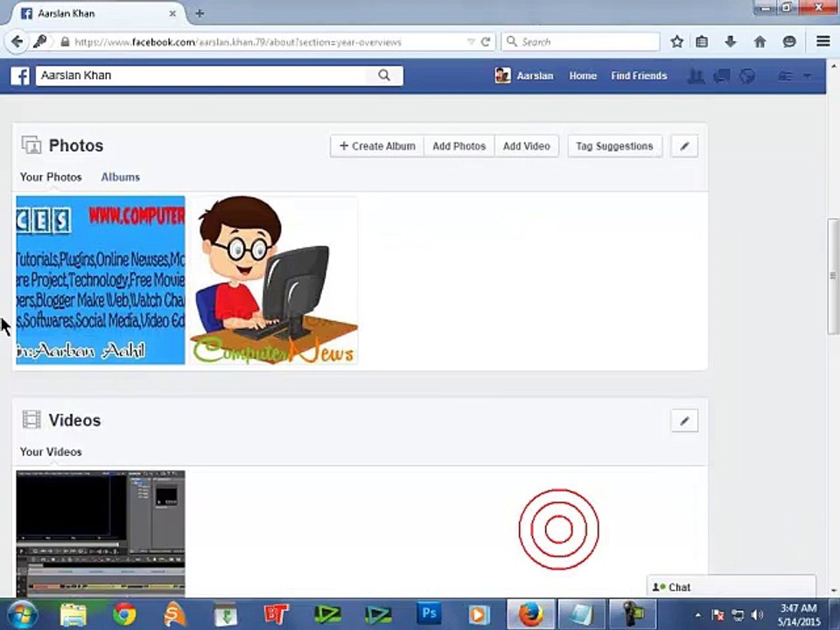The height and width of the screenshot is (630, 840).
Task: Click the key icon in address bar
Action: tap(40, 41)
